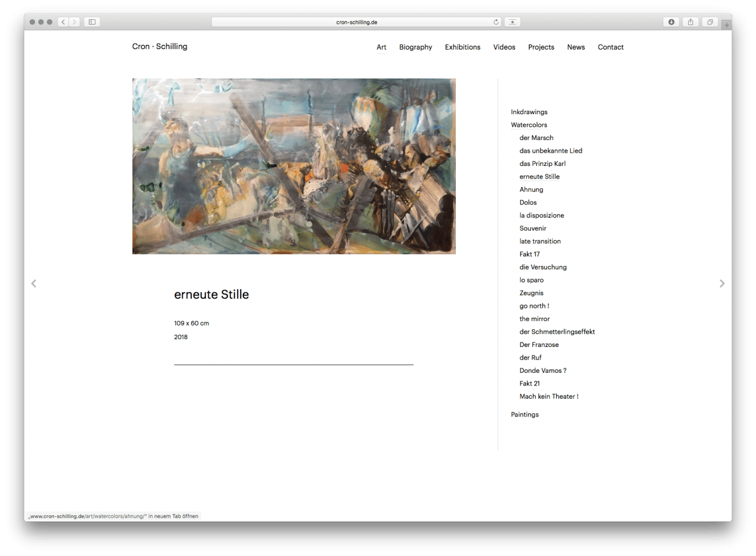The image size is (756, 556).
Task: Open the Exhibitions menu item
Action: coord(462,47)
